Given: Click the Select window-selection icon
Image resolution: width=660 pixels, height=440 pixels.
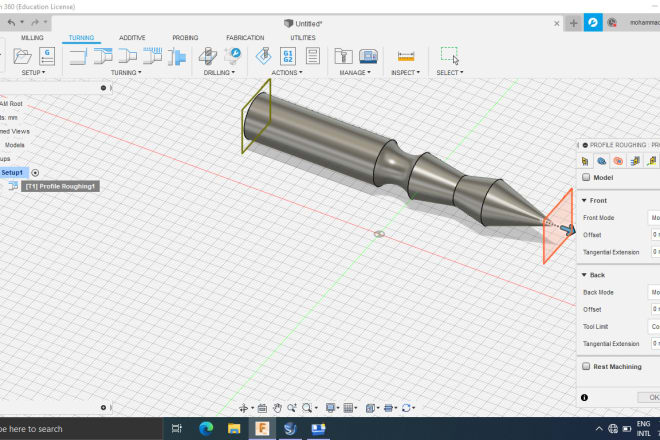Looking at the screenshot, I should pyautogui.click(x=450, y=56).
